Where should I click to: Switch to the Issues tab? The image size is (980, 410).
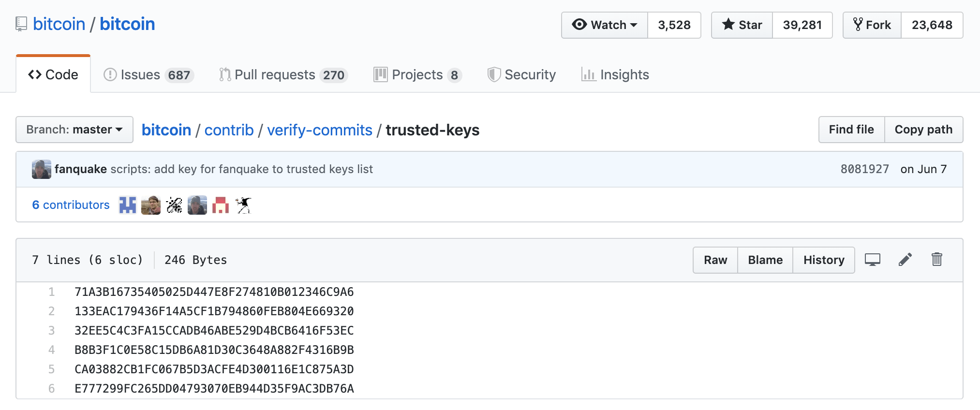tap(148, 74)
